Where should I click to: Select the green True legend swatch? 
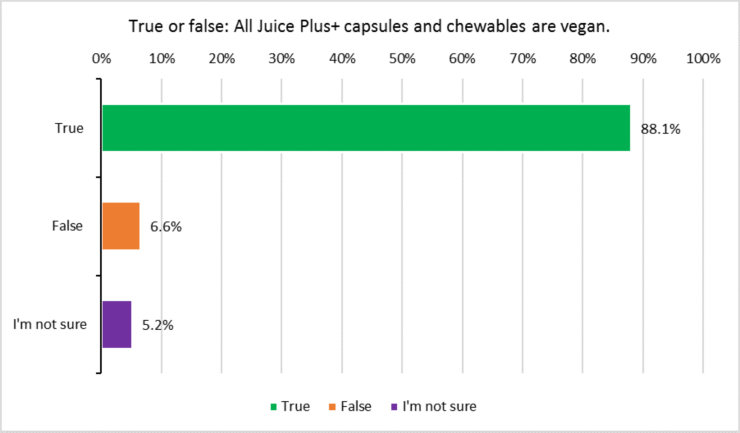tap(273, 407)
